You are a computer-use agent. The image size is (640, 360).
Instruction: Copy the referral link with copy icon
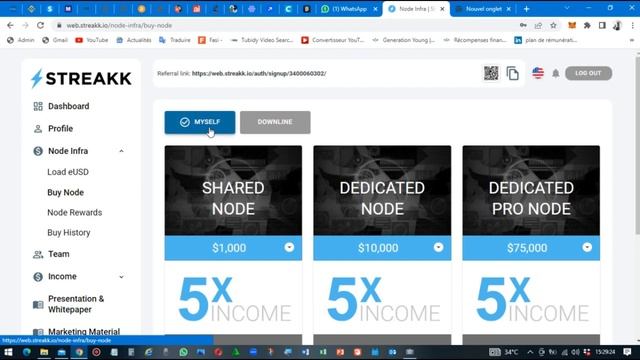coord(513,73)
